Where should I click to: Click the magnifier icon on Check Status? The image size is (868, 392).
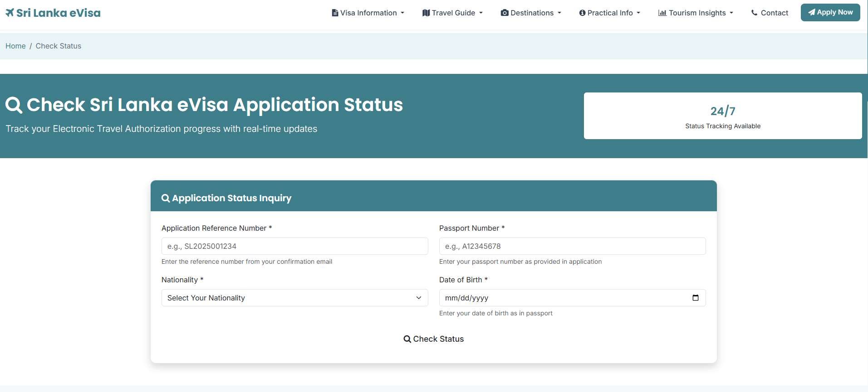point(407,339)
